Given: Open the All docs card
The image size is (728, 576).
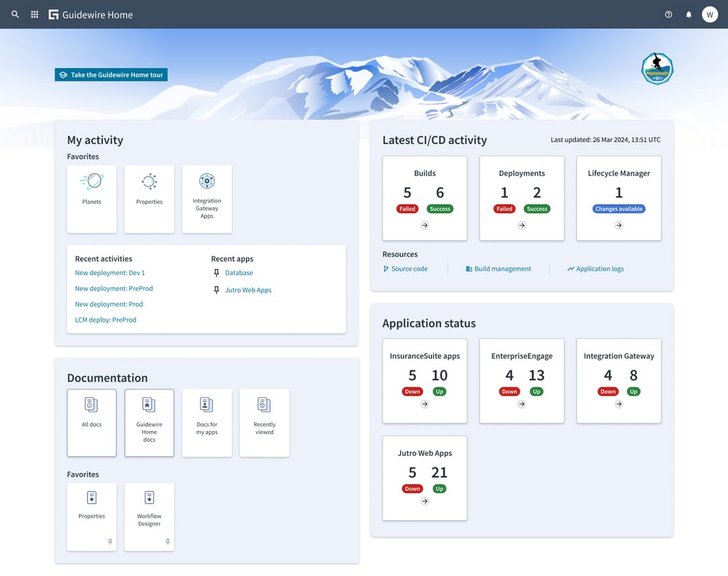Looking at the screenshot, I should coord(92,423).
